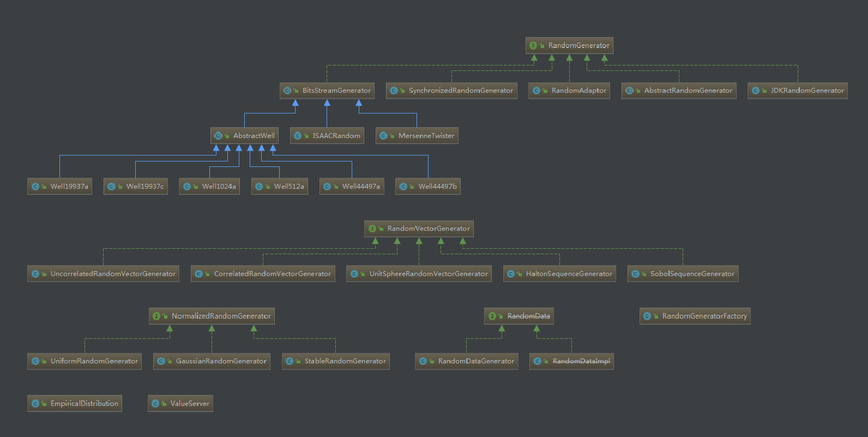Select the ISAACRandom node

[x=327, y=136]
